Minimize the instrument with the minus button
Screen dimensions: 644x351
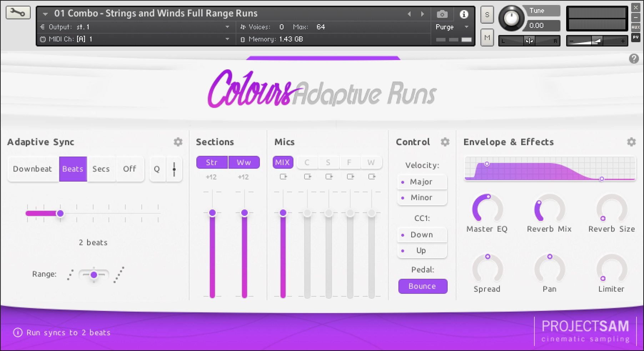point(635,18)
